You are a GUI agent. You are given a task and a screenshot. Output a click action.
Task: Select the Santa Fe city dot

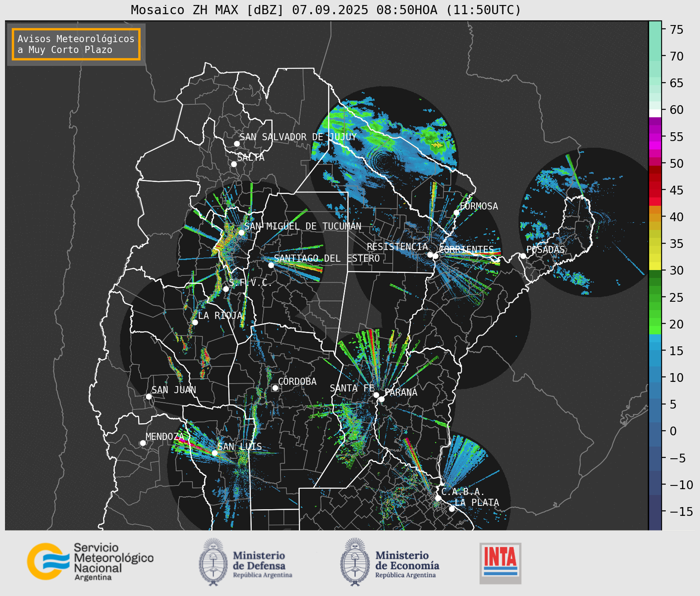[x=376, y=395]
